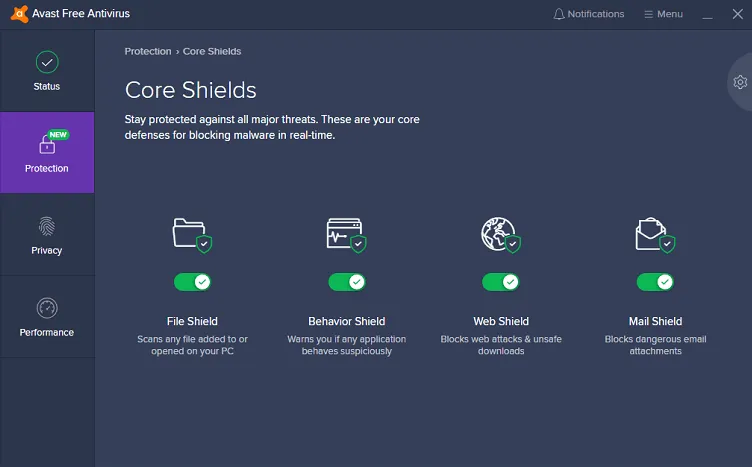Turn off the Behavior Shield toggle
The height and width of the screenshot is (467, 752).
[x=347, y=282]
